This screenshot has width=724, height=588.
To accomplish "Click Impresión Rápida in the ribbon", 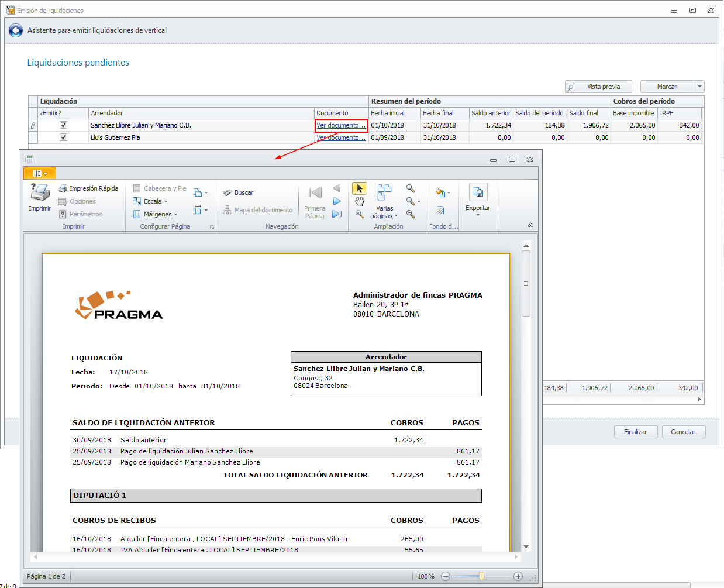I will pyautogui.click(x=88, y=188).
